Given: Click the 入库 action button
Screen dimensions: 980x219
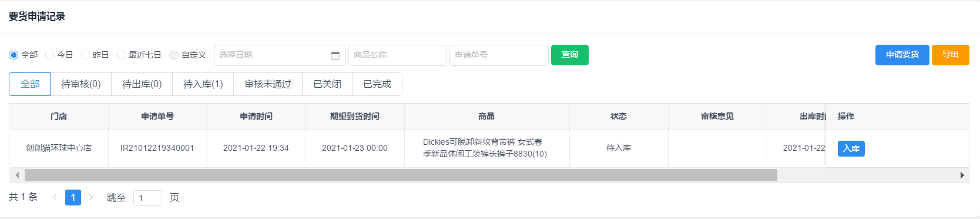Looking at the screenshot, I should [851, 148].
